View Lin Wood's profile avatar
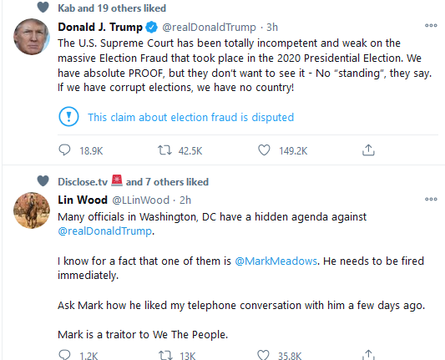 click(32, 210)
